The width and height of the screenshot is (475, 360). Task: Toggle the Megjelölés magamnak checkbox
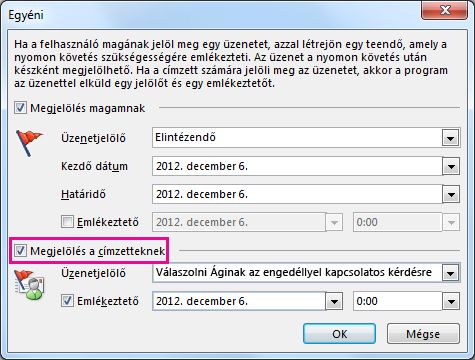point(20,108)
